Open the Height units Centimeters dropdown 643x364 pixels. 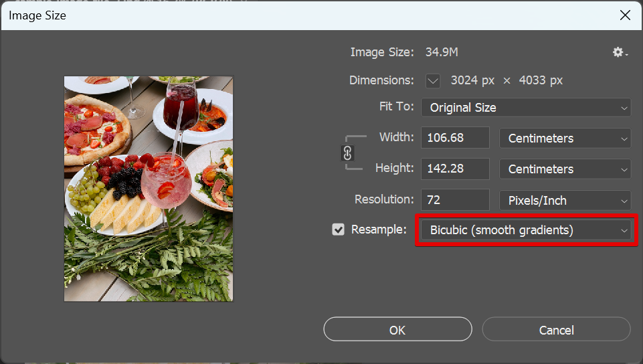[x=565, y=169]
